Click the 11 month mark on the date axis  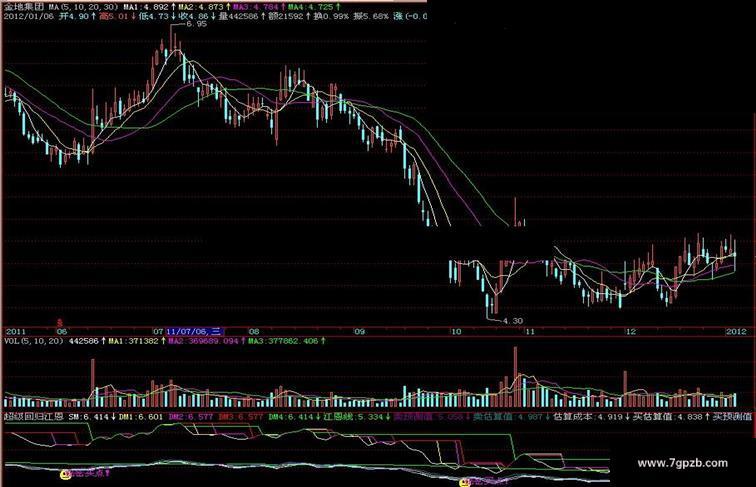pyautogui.click(x=530, y=331)
